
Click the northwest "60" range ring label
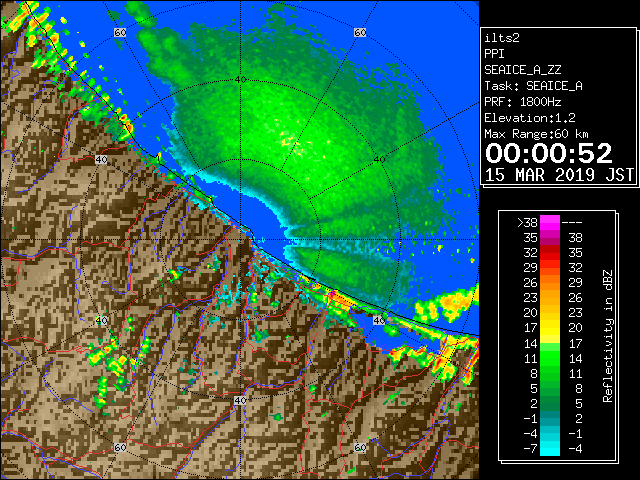[120, 33]
